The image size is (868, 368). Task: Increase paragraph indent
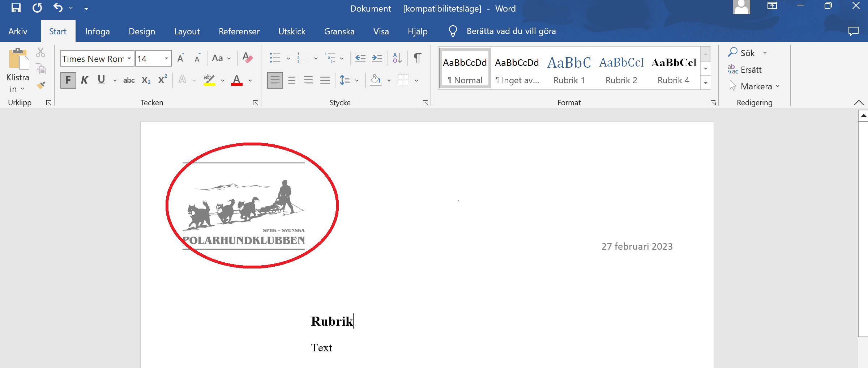[x=377, y=58]
